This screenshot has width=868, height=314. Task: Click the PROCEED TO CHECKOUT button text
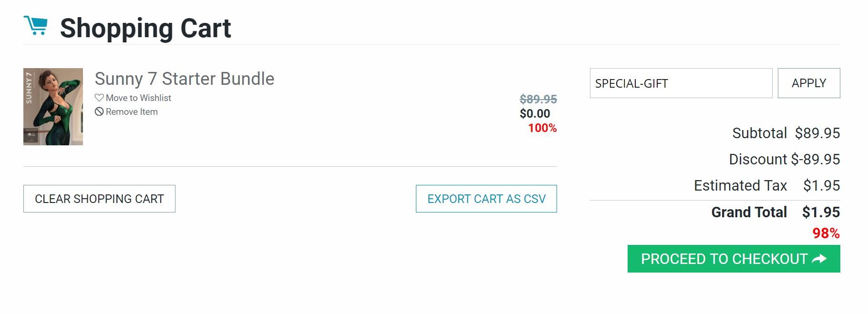[x=724, y=259]
